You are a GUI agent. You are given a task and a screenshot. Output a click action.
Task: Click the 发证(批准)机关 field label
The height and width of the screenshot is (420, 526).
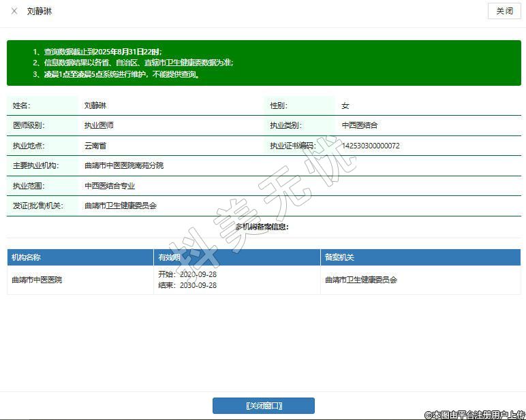tap(37, 206)
